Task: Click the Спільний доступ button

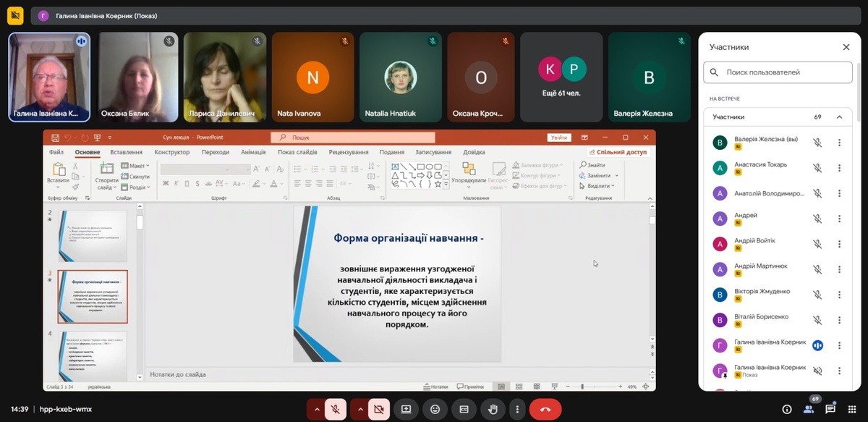Action: coord(618,152)
